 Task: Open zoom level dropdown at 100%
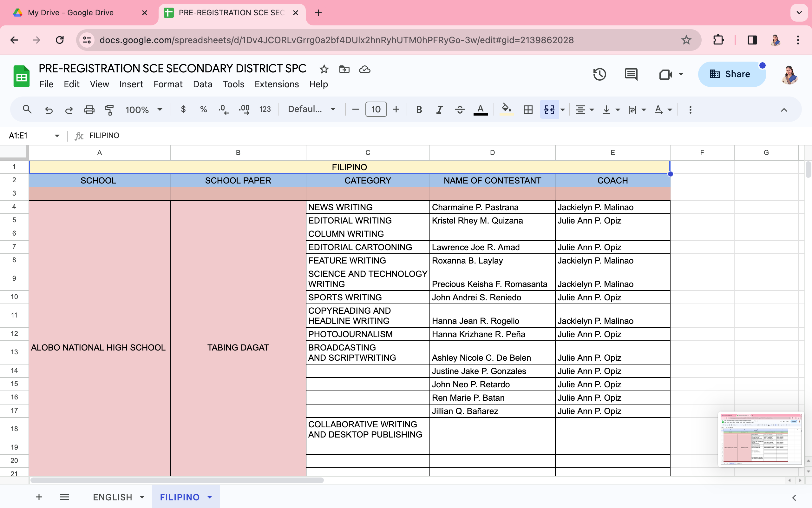point(144,110)
